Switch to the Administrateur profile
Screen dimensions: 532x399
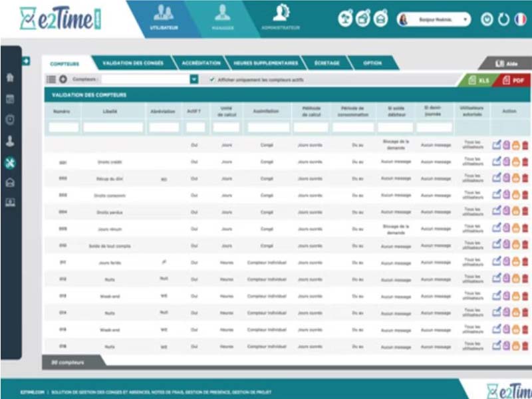click(x=281, y=18)
